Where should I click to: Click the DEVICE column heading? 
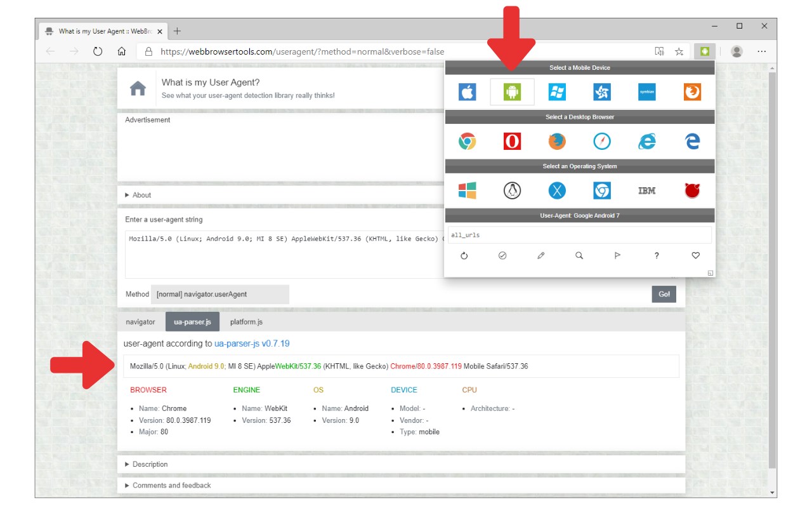[x=404, y=390]
